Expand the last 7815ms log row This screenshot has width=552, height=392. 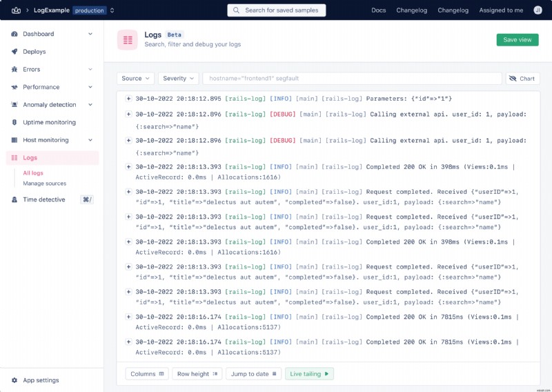click(x=128, y=342)
